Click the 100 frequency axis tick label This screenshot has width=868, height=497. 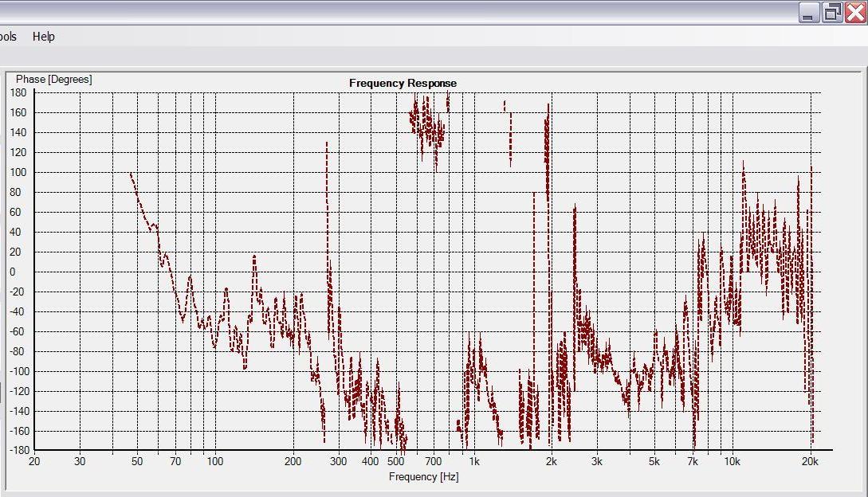coord(214,461)
